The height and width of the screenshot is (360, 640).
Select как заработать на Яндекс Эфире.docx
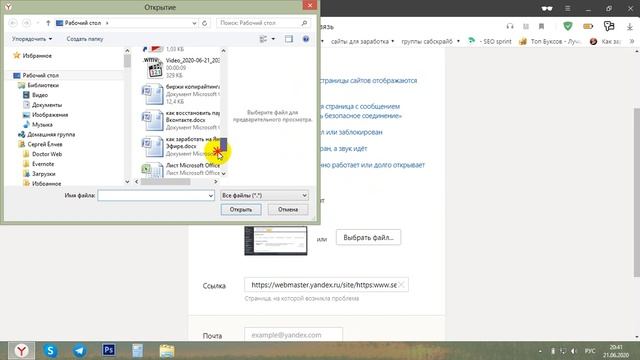tap(181, 146)
